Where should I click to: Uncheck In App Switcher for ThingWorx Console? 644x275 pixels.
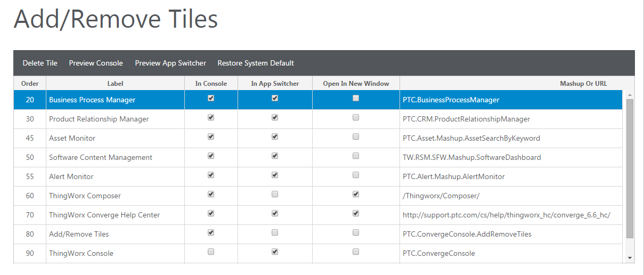click(x=275, y=252)
